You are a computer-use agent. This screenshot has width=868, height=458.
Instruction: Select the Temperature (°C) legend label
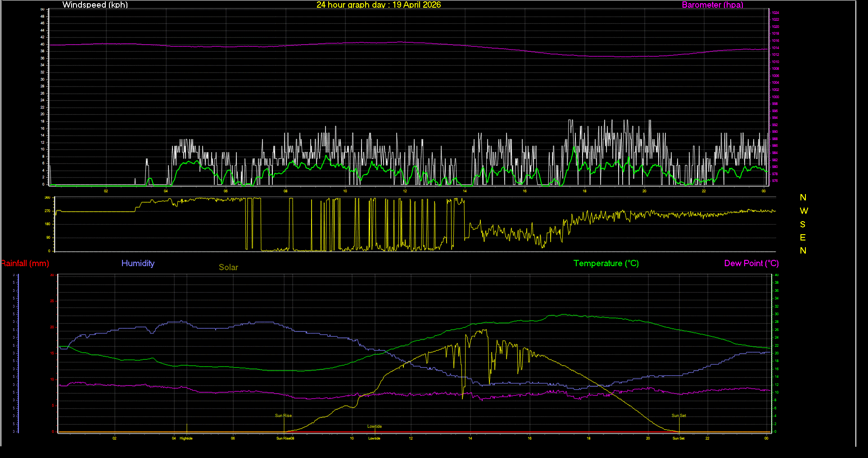(x=606, y=263)
